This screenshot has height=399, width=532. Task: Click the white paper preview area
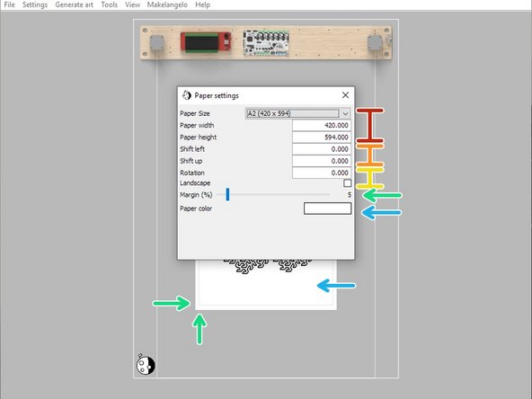point(266,285)
